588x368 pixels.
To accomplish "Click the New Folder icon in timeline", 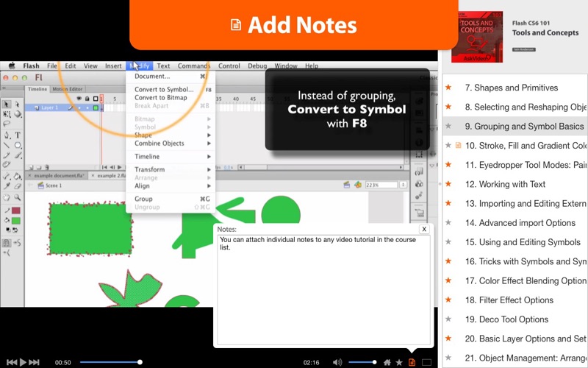I will [39, 167].
